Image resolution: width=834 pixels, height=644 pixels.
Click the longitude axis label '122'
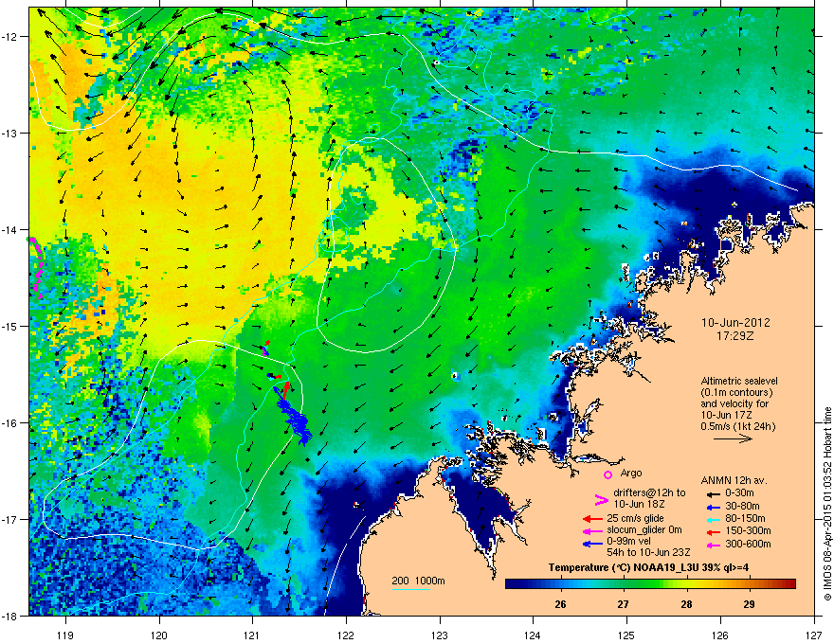[x=346, y=635]
